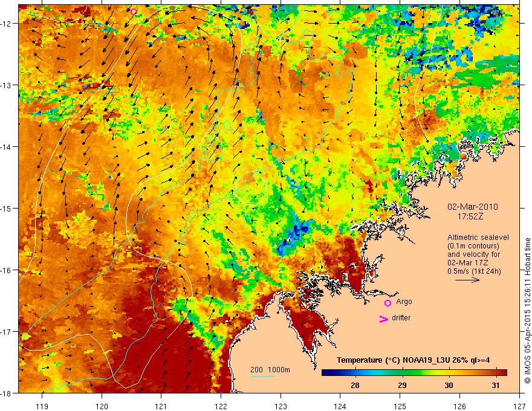Viewport: 532px width, 411px height.
Task: Click the '17:52Z' time label
Action: [470, 216]
